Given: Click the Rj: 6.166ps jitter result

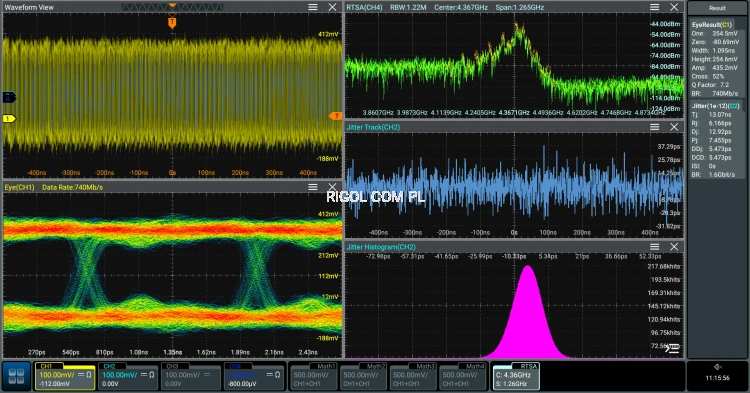Looking at the screenshot, I should 711,123.
